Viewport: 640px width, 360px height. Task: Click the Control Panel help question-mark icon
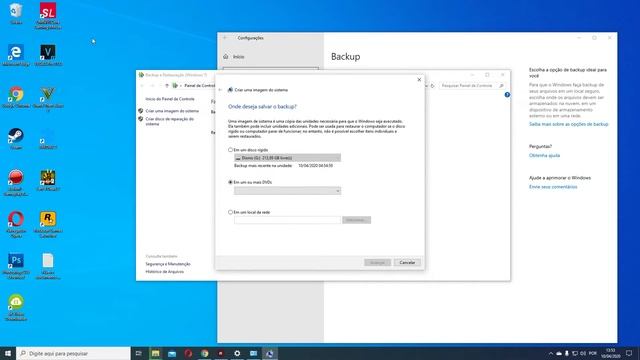pos(507,95)
